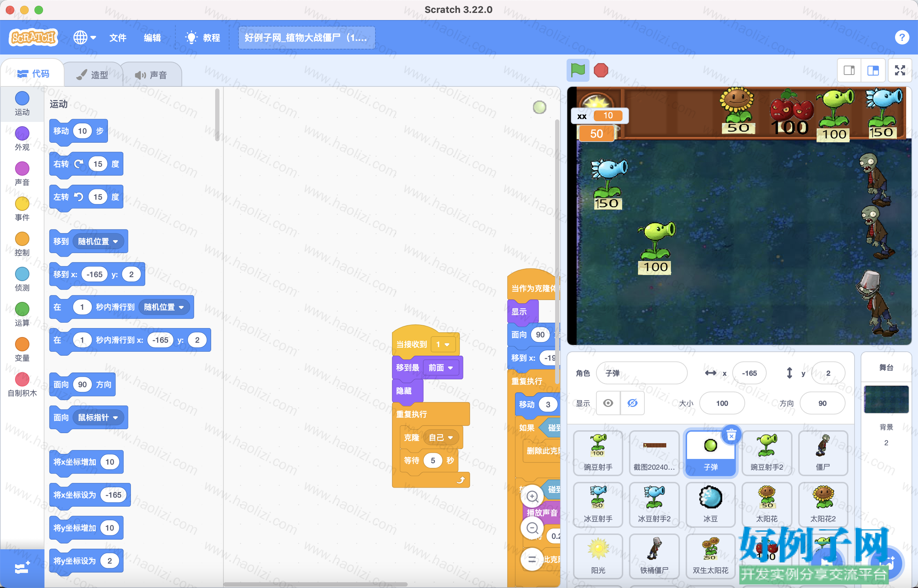Select the 豌豆射手2 sprite

[767, 453]
